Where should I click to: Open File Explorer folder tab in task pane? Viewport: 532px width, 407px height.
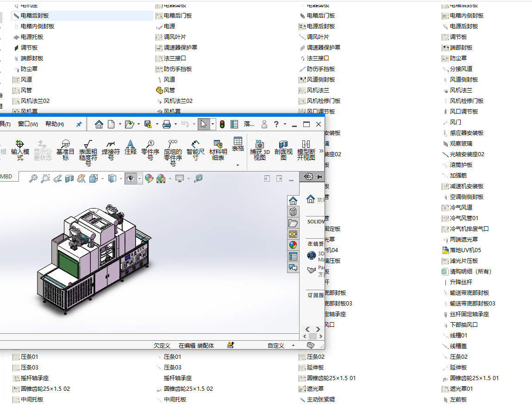[293, 223]
